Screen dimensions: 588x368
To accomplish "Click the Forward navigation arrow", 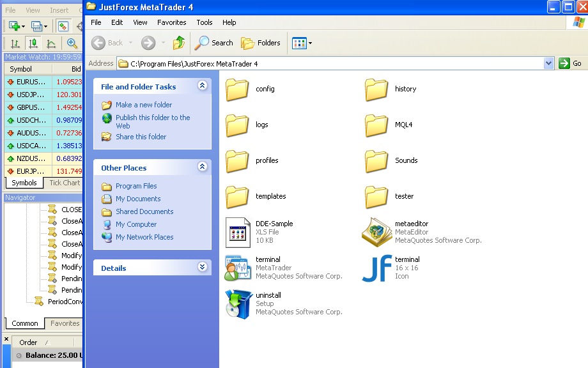I will [x=148, y=43].
